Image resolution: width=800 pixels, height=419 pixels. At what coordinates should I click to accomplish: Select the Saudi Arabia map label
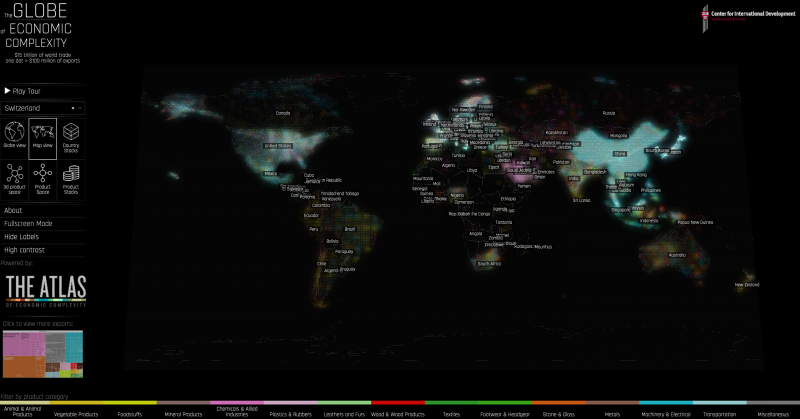pyautogui.click(x=519, y=170)
